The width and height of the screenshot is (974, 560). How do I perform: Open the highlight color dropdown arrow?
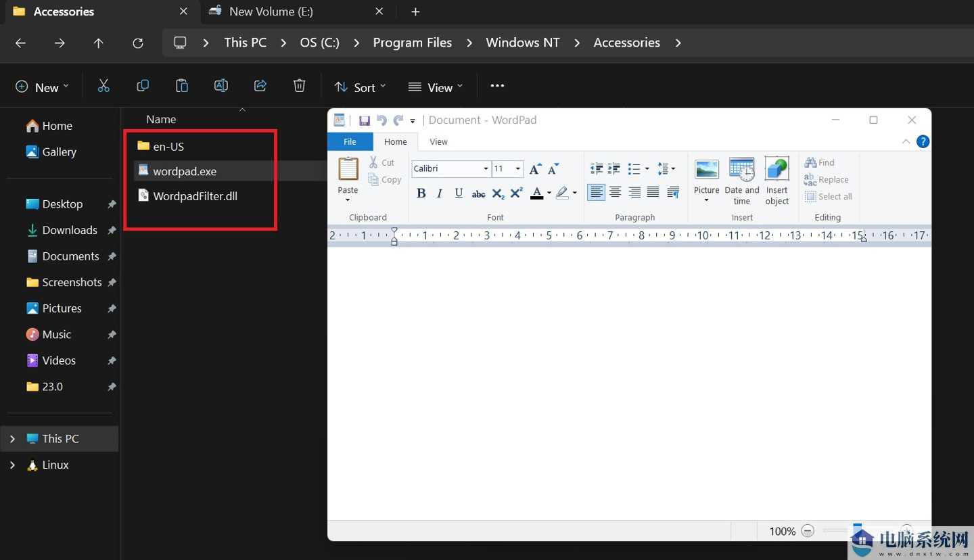[x=575, y=193]
